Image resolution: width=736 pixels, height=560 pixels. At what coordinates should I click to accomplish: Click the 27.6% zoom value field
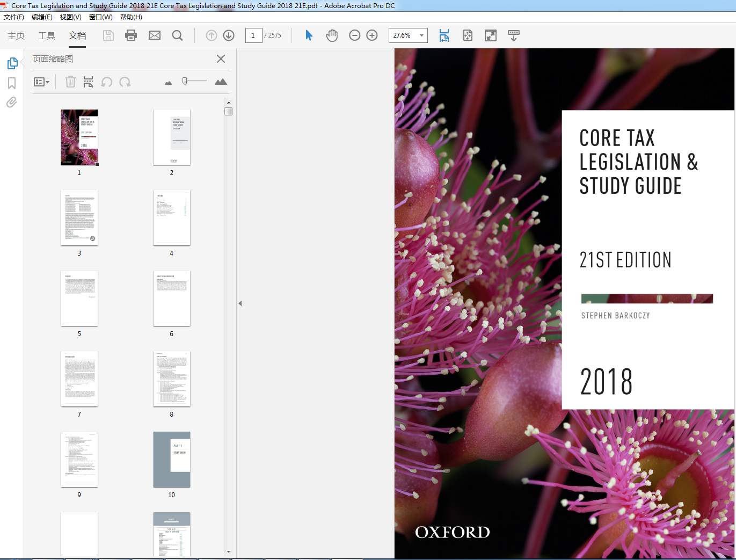coord(403,35)
